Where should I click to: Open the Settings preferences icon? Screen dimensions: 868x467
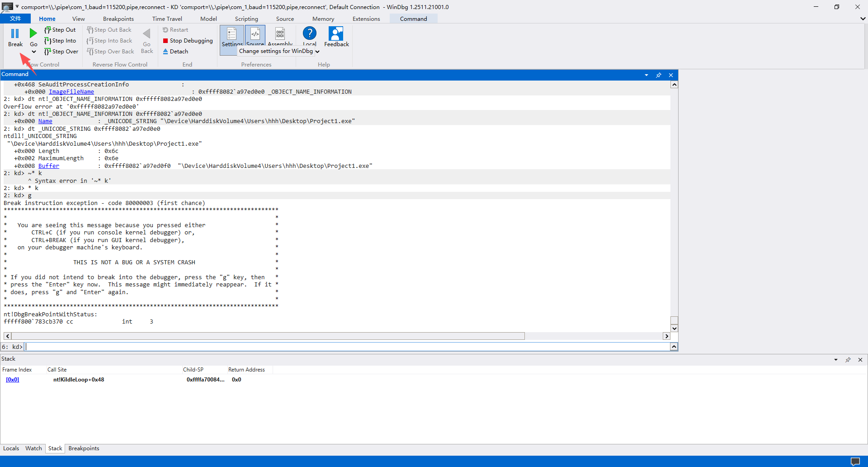[231, 34]
